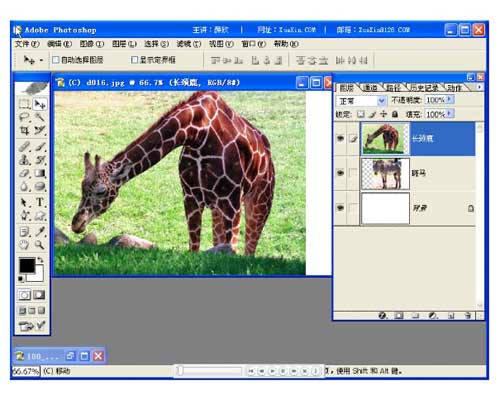This screenshot has width=500, height=400.
Task: Select the History Brush tool
Action: (x=40, y=160)
